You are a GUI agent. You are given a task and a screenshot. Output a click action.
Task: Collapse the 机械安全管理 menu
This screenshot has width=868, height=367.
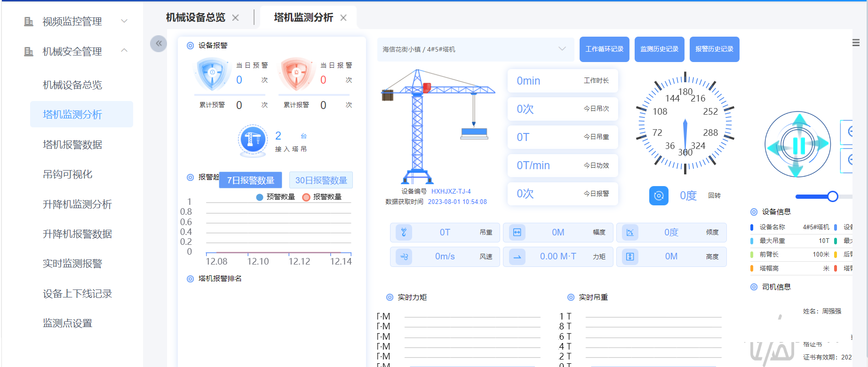click(75, 52)
